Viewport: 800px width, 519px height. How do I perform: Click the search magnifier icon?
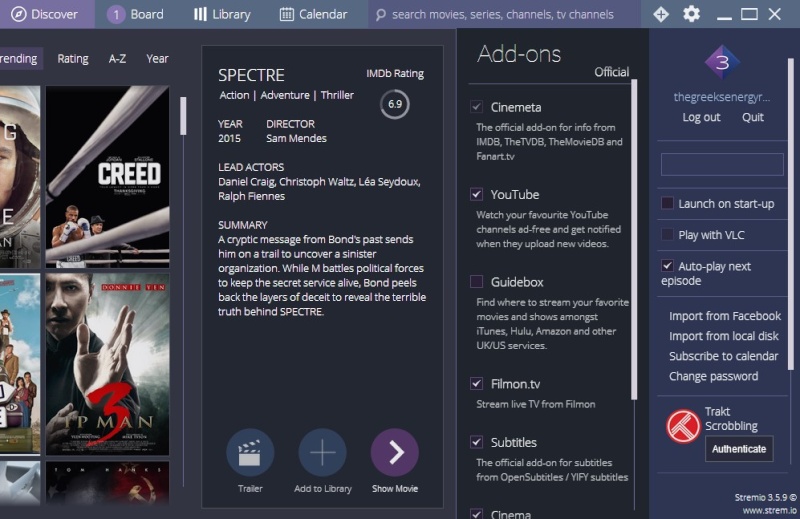coord(381,15)
